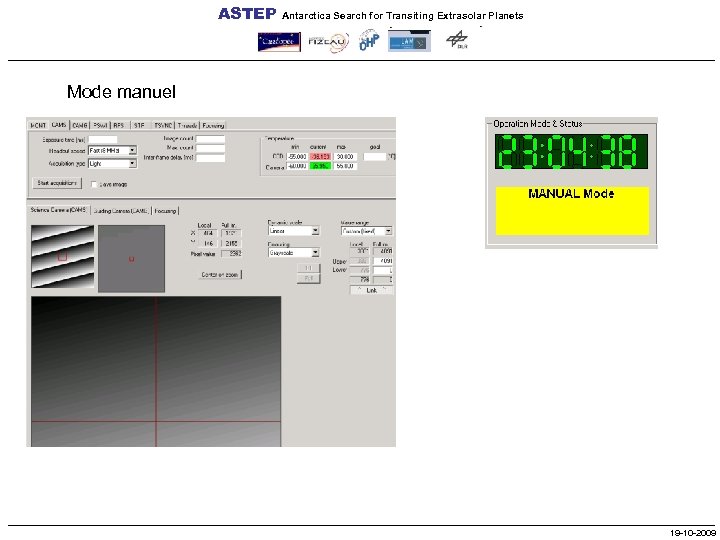
Task: Click the yellow MANUAL Mode status panel
Action: [572, 211]
